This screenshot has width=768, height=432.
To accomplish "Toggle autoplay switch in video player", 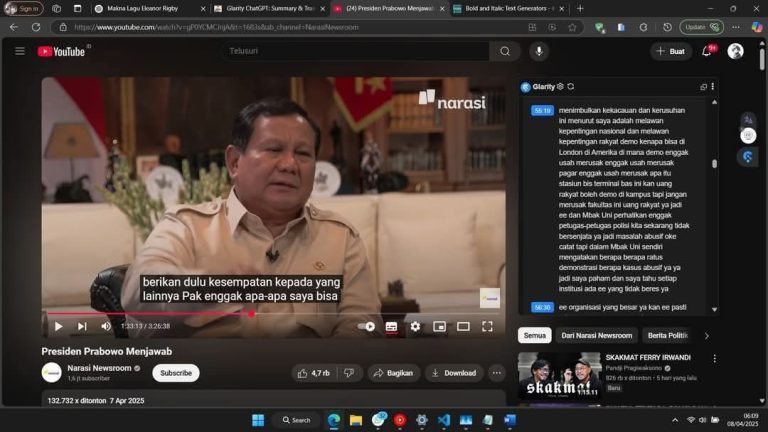I will click(x=367, y=326).
